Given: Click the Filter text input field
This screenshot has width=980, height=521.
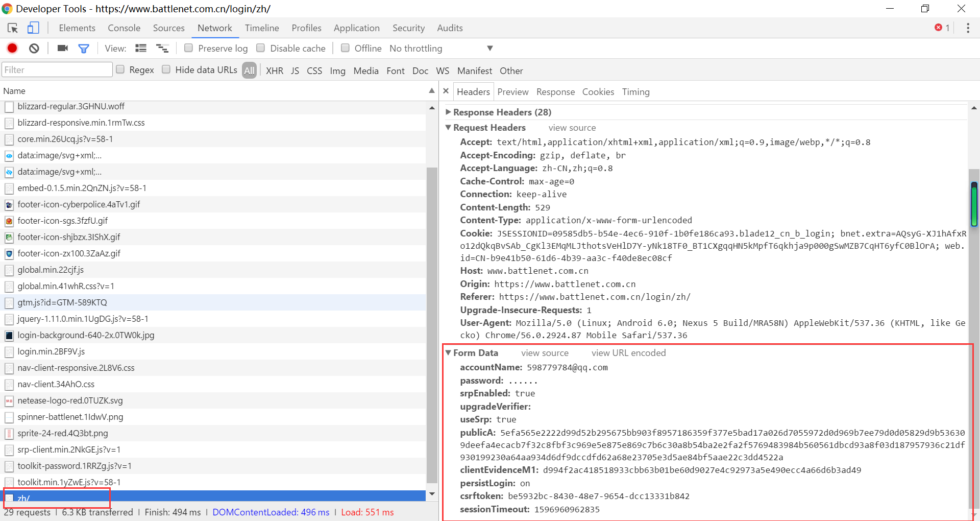Looking at the screenshot, I should [x=57, y=69].
